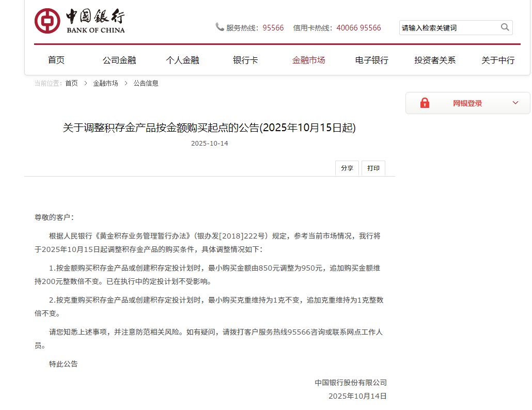
Task: Expand the 网银登录 dropdown chevron
Action: pos(515,102)
